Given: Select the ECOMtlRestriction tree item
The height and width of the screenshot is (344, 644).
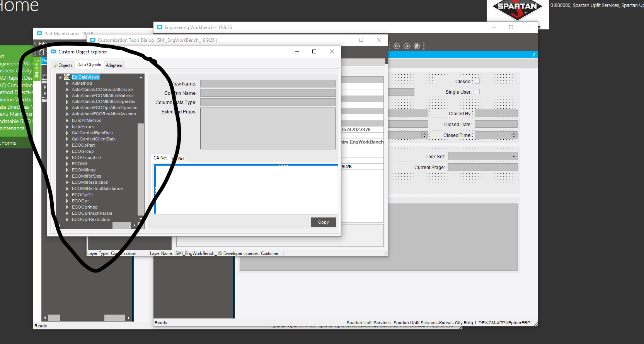Looking at the screenshot, I should (x=90, y=182).
